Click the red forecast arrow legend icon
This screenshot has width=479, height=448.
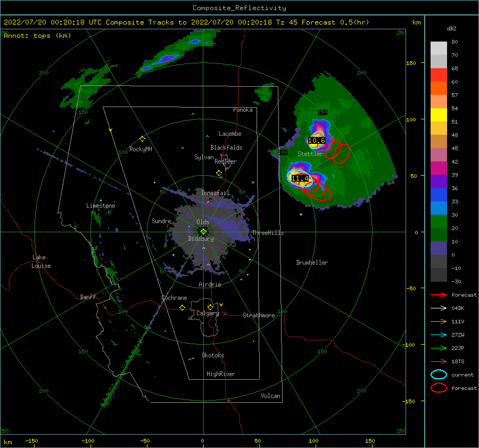coord(439,295)
